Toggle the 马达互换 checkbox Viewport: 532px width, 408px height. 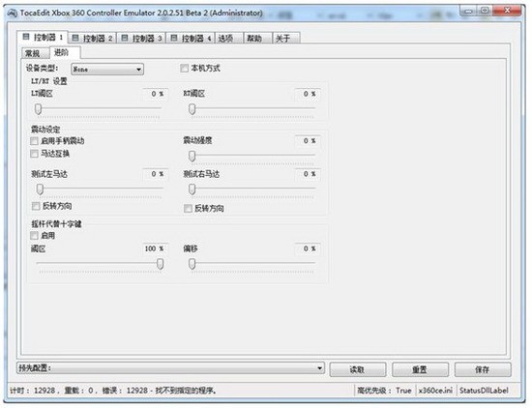pyautogui.click(x=34, y=154)
